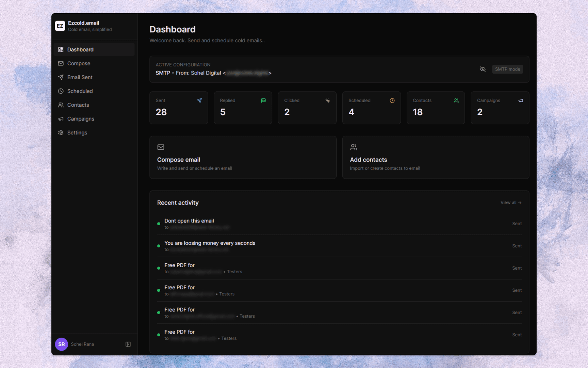Click envelope icon on Compose email card
The image size is (588, 368).
tap(161, 147)
